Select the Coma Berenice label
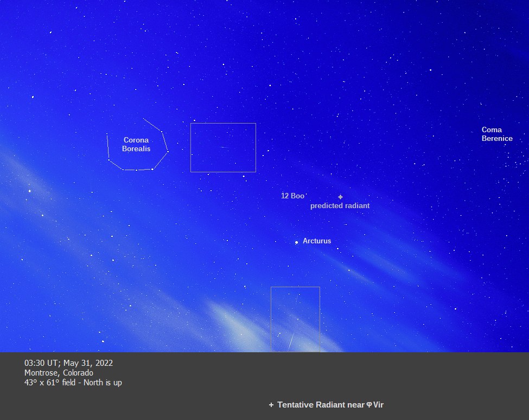 point(496,134)
